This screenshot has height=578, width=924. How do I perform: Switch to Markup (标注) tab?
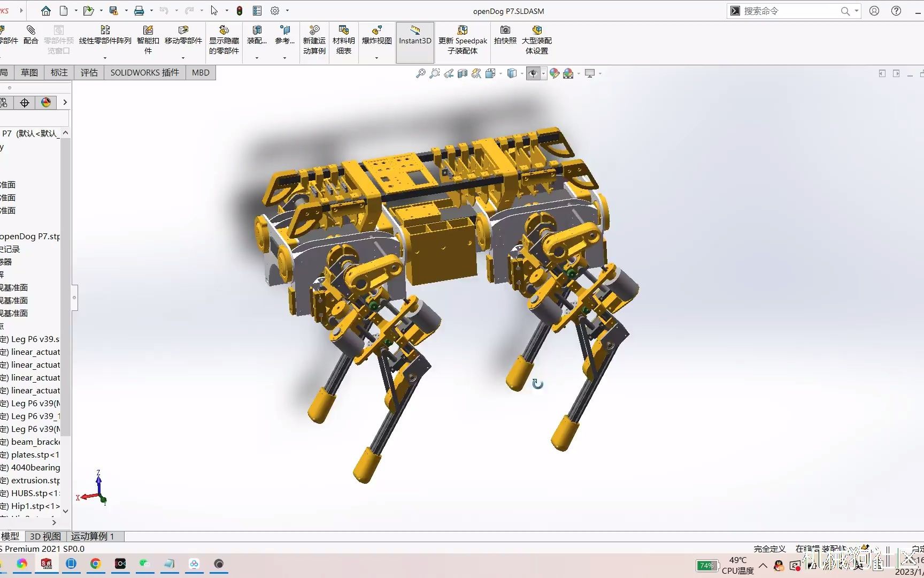(59, 73)
